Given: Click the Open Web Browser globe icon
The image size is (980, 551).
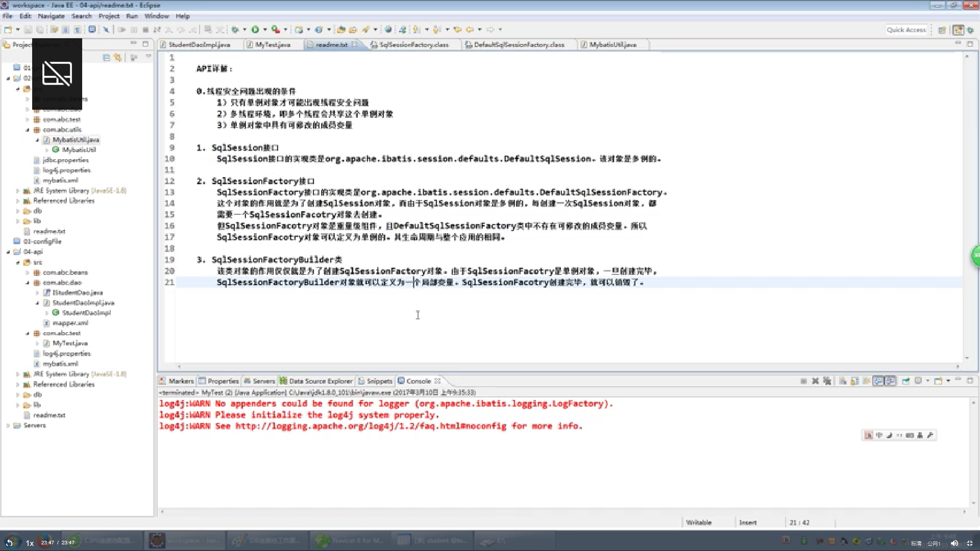Looking at the screenshot, I should click(x=388, y=30).
